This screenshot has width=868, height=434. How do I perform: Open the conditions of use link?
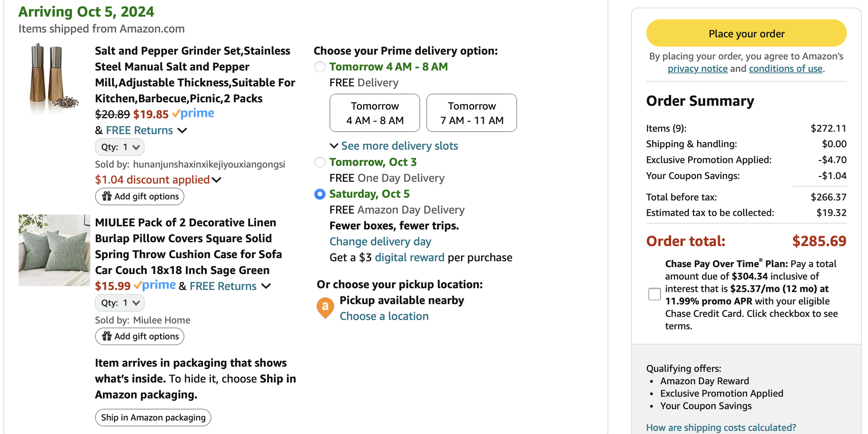785,69
